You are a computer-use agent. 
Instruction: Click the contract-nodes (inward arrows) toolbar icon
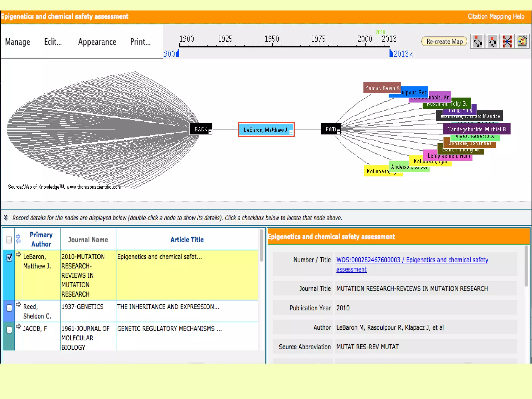tap(492, 41)
